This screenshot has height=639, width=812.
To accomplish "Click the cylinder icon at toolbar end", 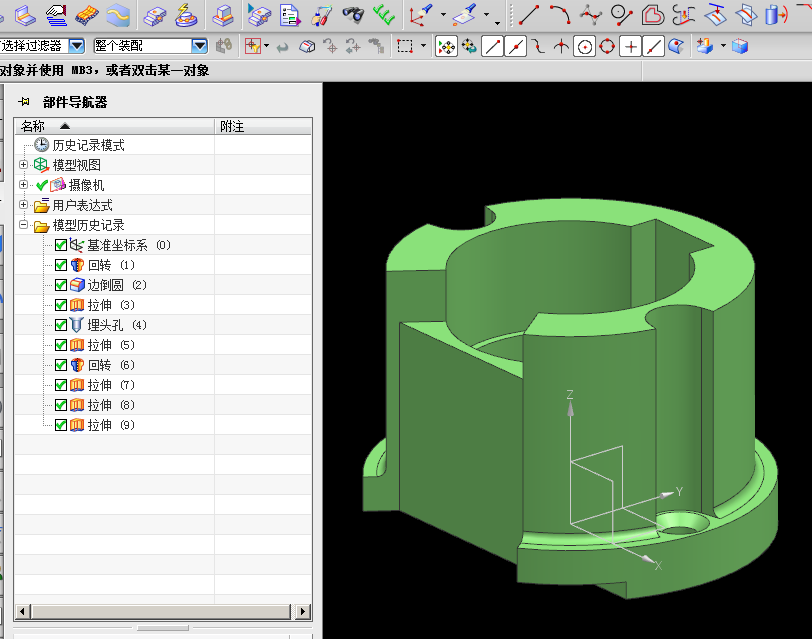I will (x=774, y=14).
